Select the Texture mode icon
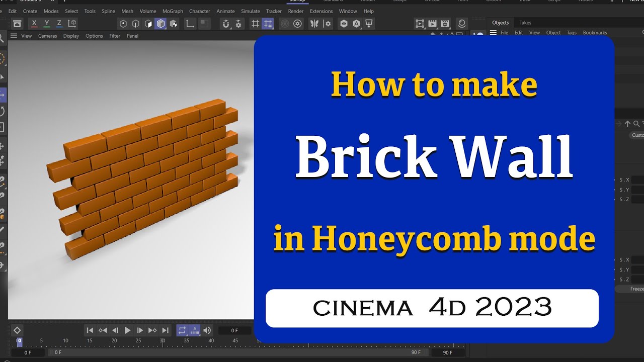The width and height of the screenshot is (644, 362). coord(174,24)
